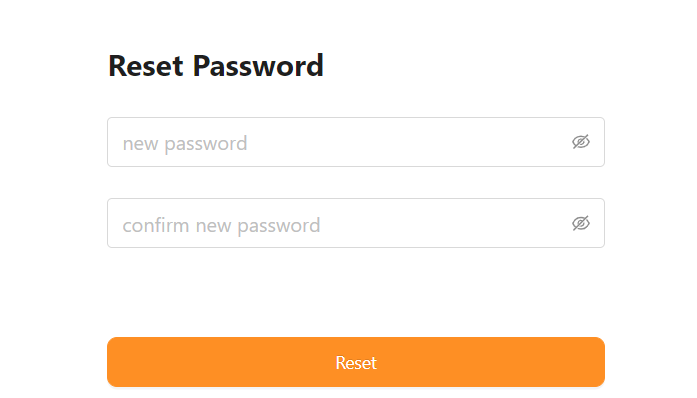Click the Reset button
This screenshot has height=398, width=697.
(x=356, y=362)
